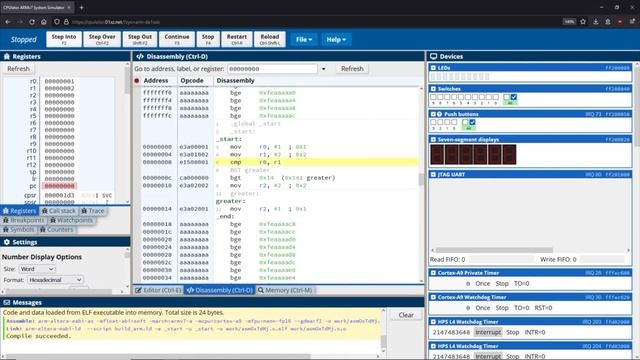640x360 pixels.
Task: Check the Switches 'All' checked box
Action: coord(514,97)
